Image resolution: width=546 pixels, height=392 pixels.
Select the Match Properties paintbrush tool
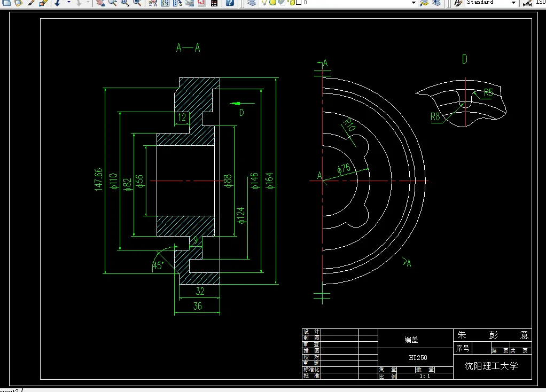click(32, 3)
